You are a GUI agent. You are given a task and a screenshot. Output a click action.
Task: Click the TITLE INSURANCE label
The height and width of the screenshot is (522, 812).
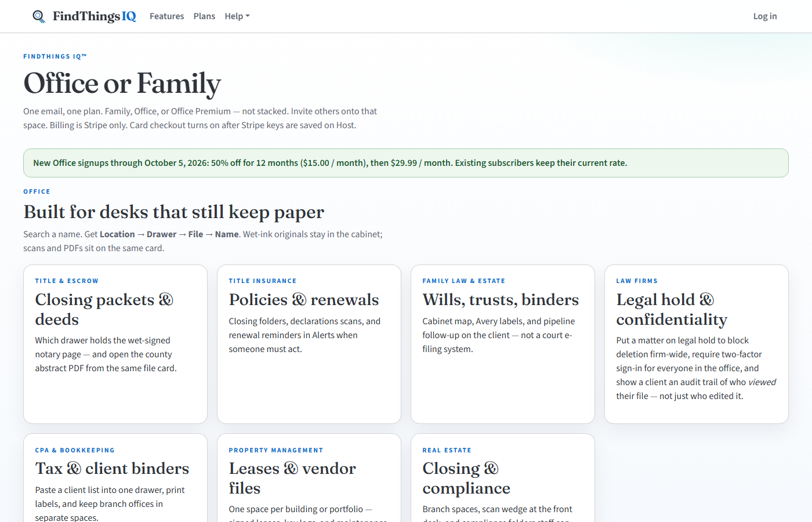(263, 281)
